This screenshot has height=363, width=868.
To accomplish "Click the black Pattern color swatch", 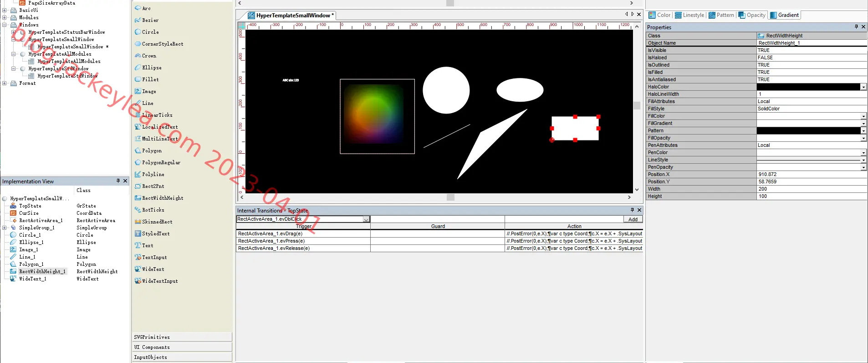I will pyautogui.click(x=808, y=131).
